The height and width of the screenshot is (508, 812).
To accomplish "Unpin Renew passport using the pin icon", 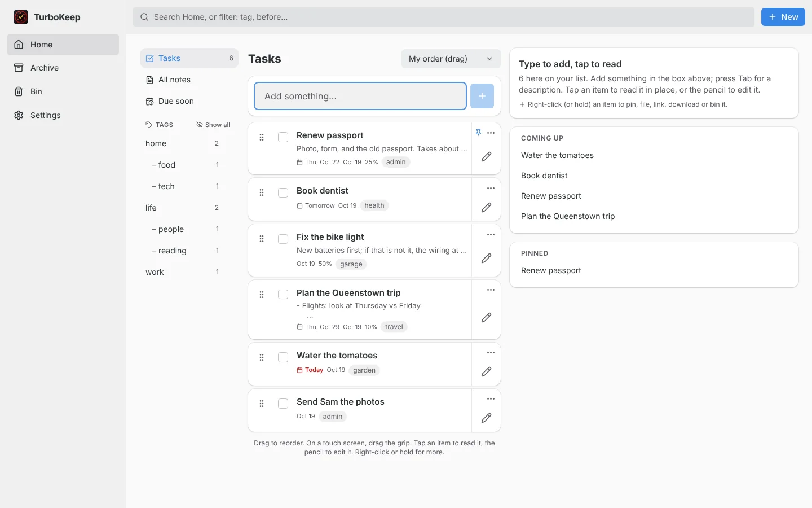I will pos(478,133).
